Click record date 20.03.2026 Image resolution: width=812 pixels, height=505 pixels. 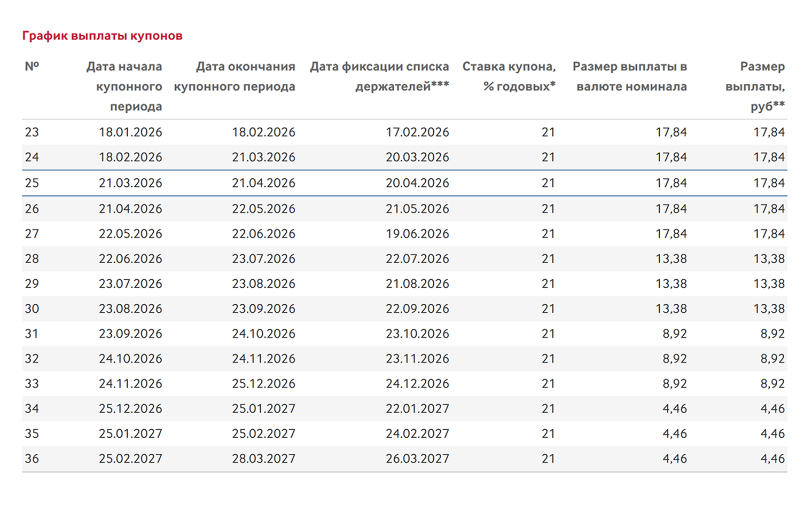point(417,157)
